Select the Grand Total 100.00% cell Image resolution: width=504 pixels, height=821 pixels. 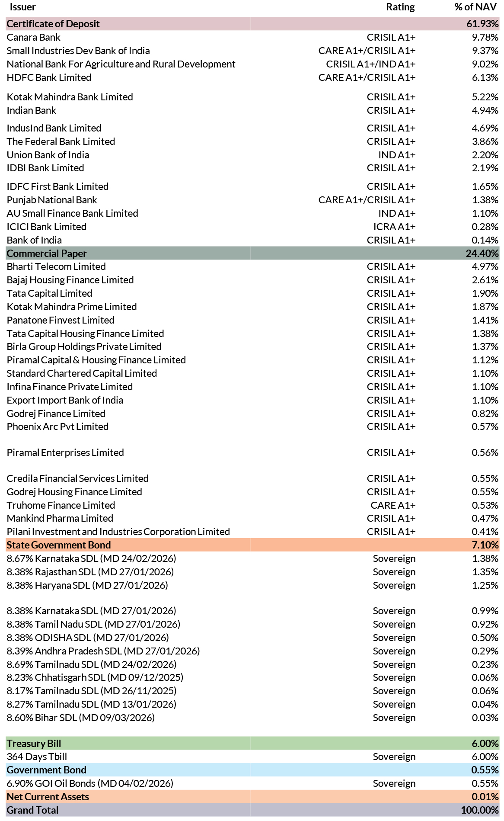click(x=479, y=810)
